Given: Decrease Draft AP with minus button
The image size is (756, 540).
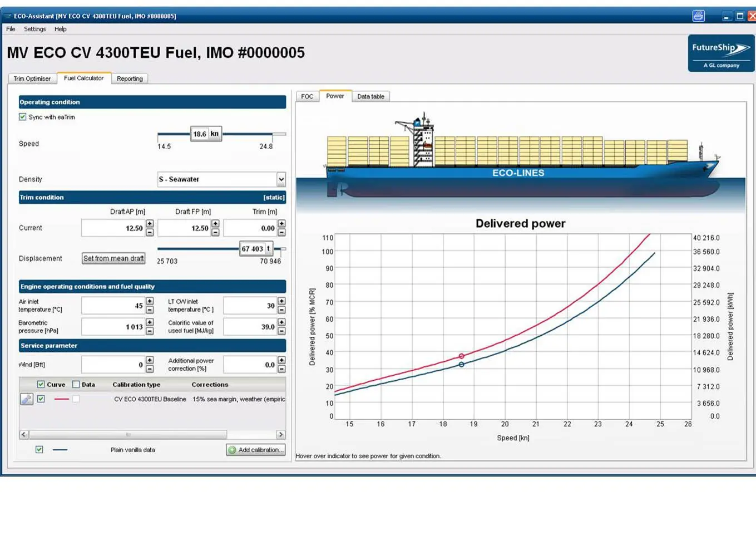Looking at the screenshot, I should coord(150,232).
